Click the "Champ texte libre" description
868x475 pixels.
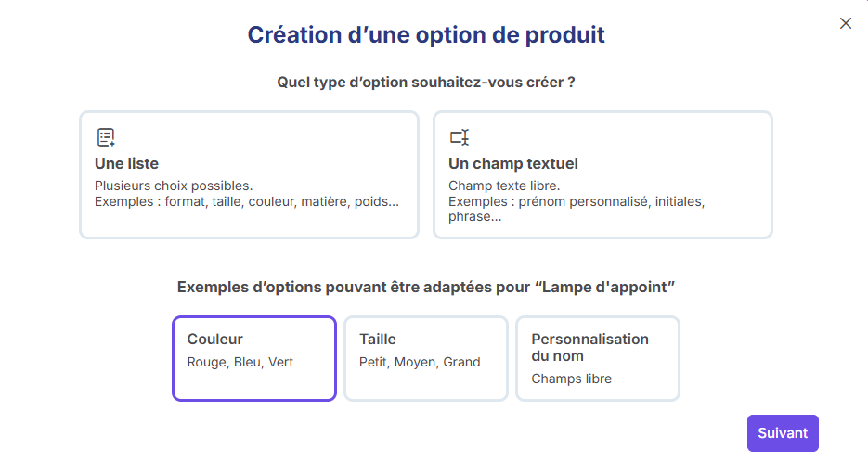pos(504,186)
